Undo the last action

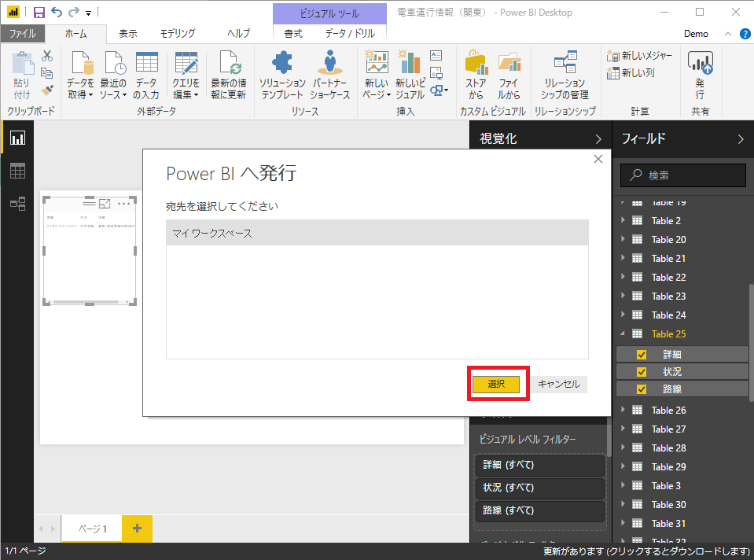57,12
